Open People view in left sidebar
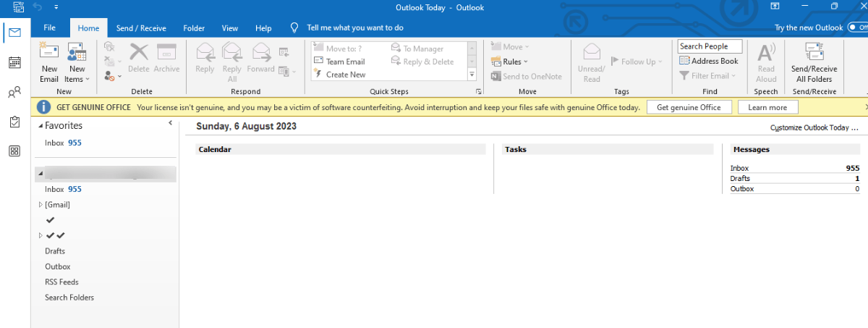This screenshot has width=868, height=328. [14, 93]
